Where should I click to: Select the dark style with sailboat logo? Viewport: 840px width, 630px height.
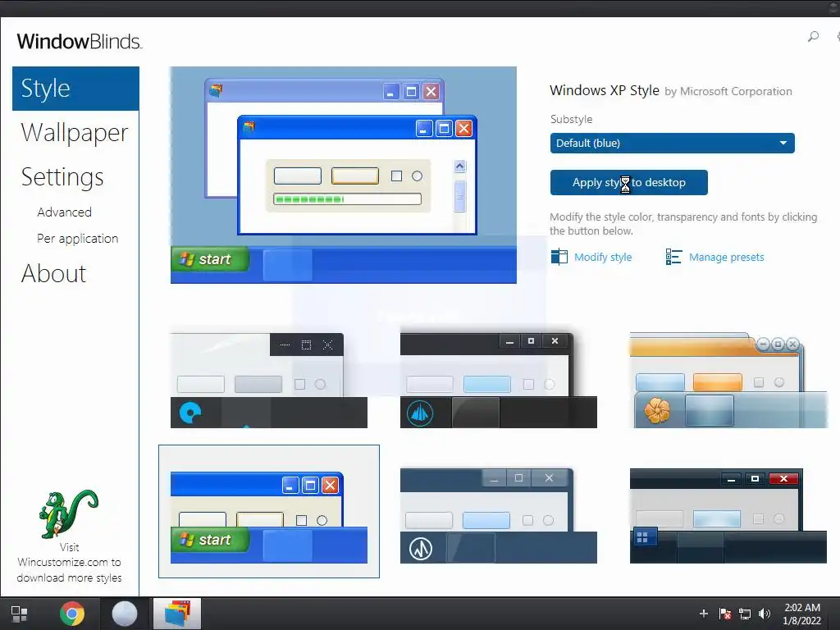click(x=498, y=381)
